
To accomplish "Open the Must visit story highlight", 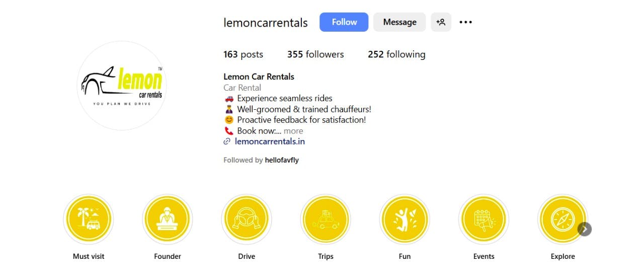I will click(x=89, y=220).
